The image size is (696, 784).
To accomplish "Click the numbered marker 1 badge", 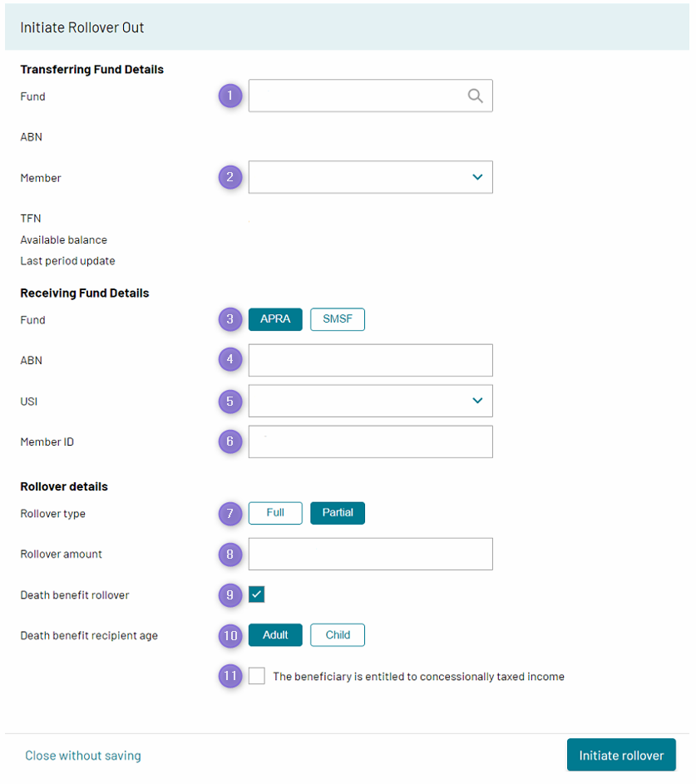I will 230,96.
